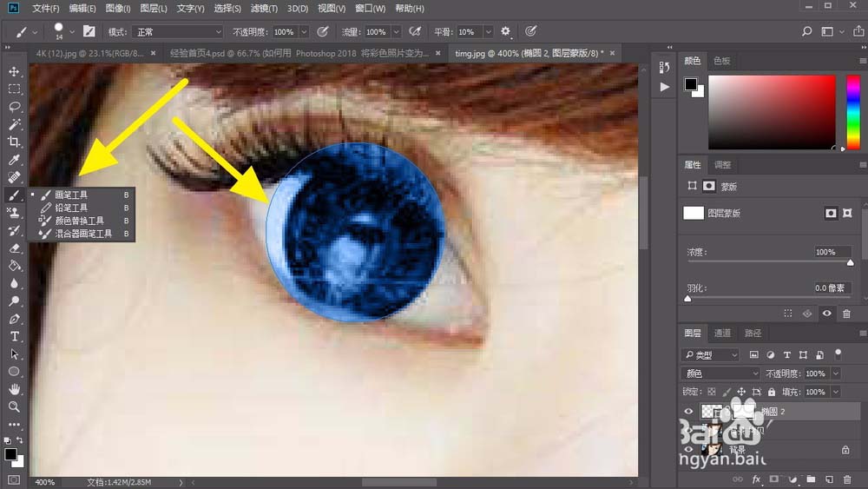
Task: Select the Blur tool
Action: (14, 283)
